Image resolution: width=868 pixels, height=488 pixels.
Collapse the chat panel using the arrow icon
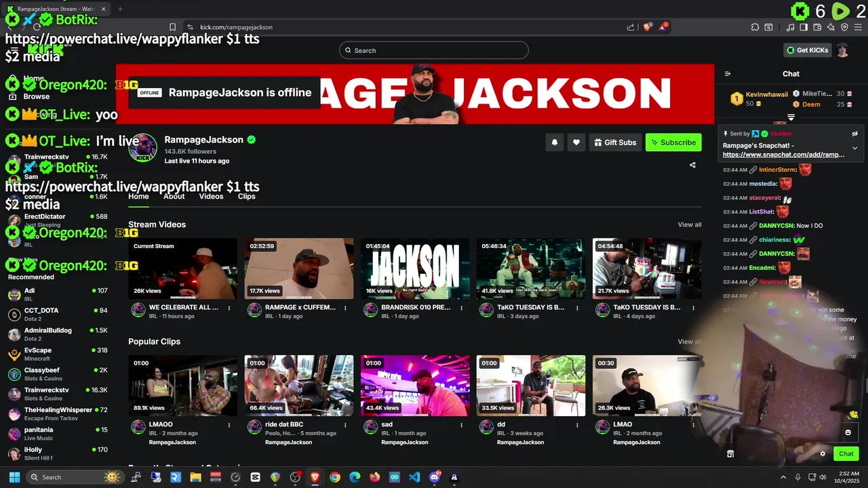(728, 74)
